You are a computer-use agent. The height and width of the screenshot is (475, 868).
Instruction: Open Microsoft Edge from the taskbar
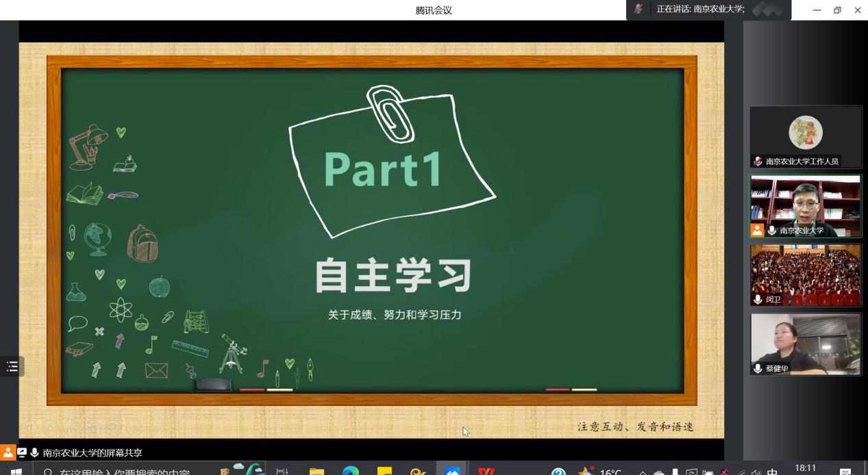pyautogui.click(x=351, y=472)
